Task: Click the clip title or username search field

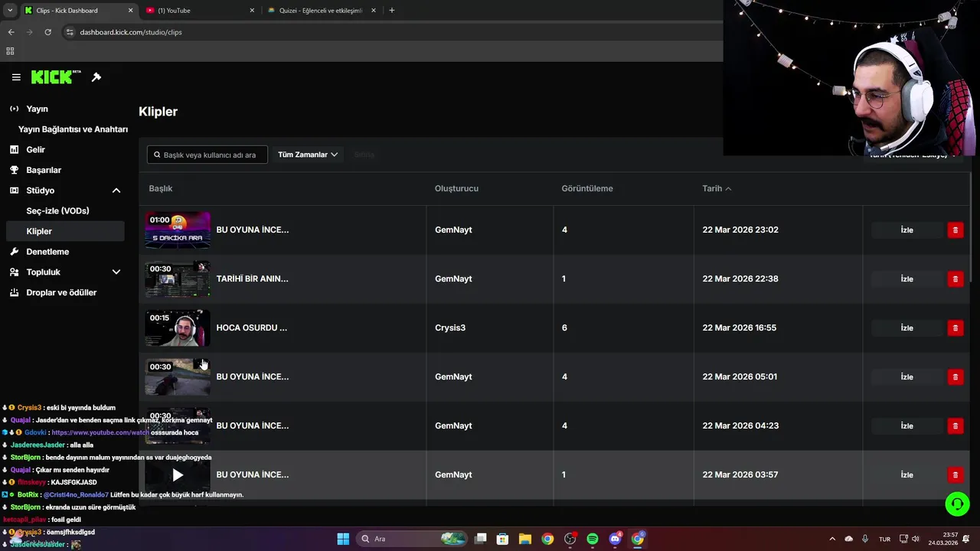Action: click(x=207, y=155)
